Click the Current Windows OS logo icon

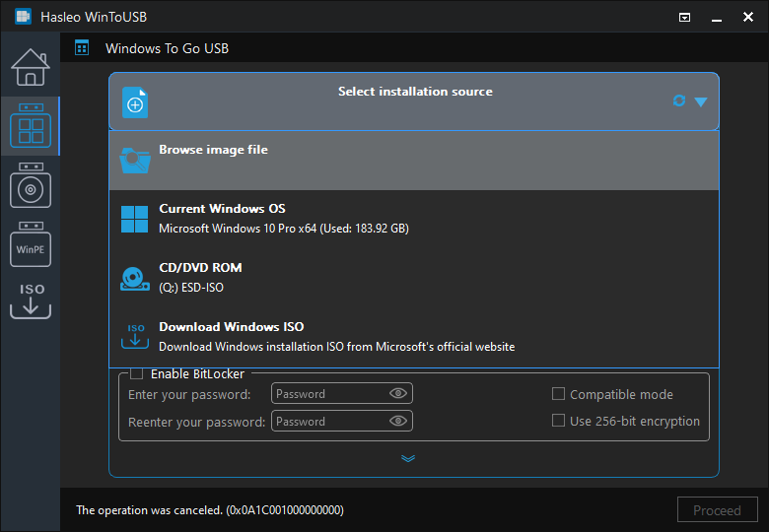[134, 219]
